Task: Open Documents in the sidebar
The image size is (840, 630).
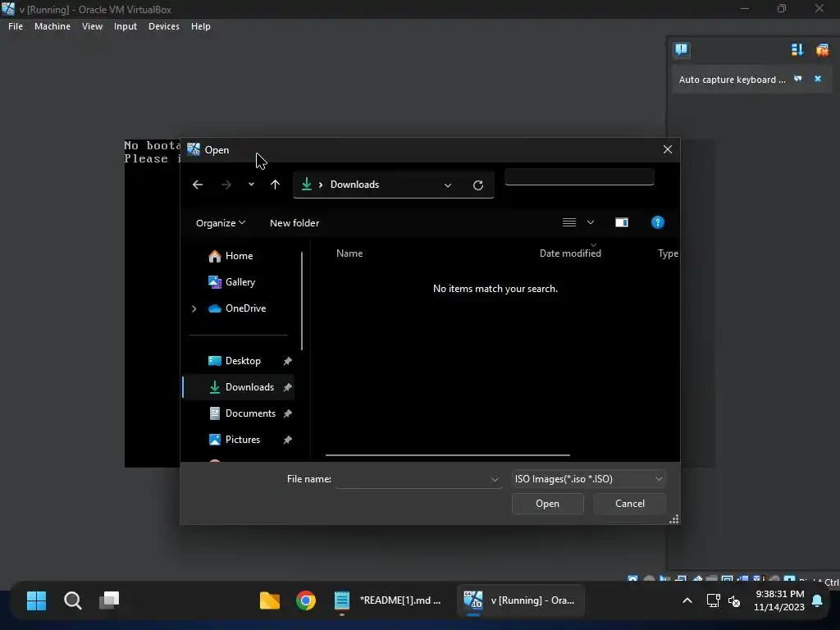Action: tap(250, 413)
